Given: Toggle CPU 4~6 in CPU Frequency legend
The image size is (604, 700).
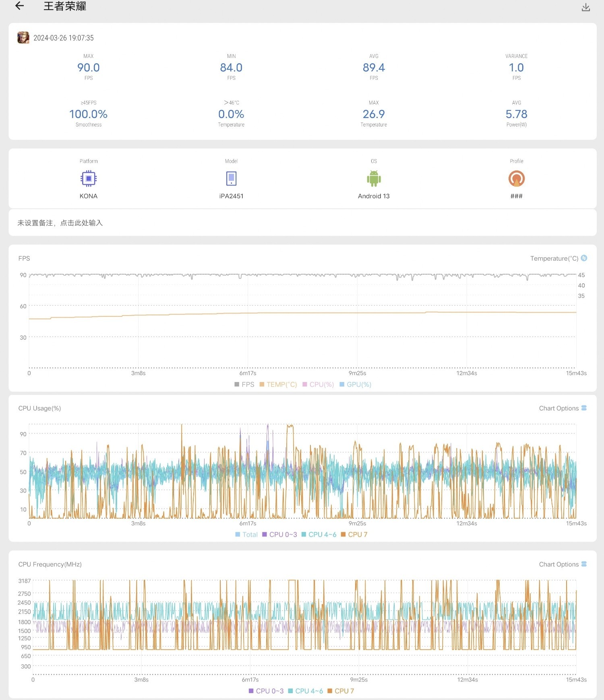Looking at the screenshot, I should click(306, 691).
